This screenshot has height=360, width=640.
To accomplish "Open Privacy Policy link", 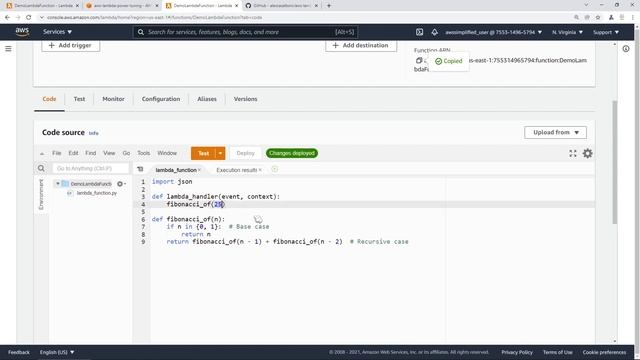I will click(517, 352).
